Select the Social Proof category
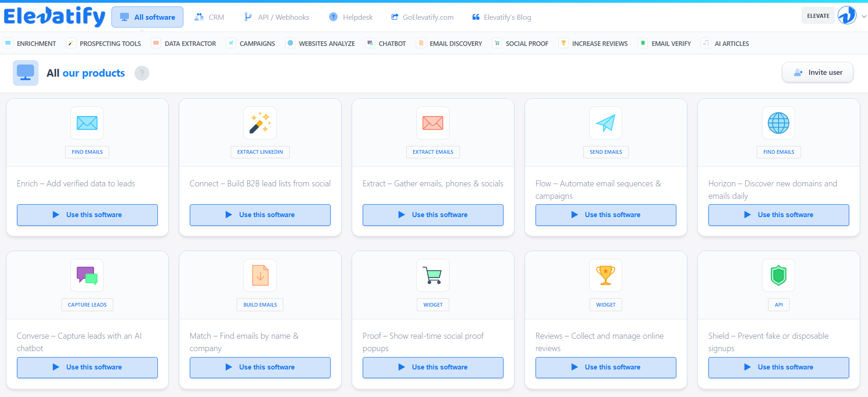 [520, 44]
